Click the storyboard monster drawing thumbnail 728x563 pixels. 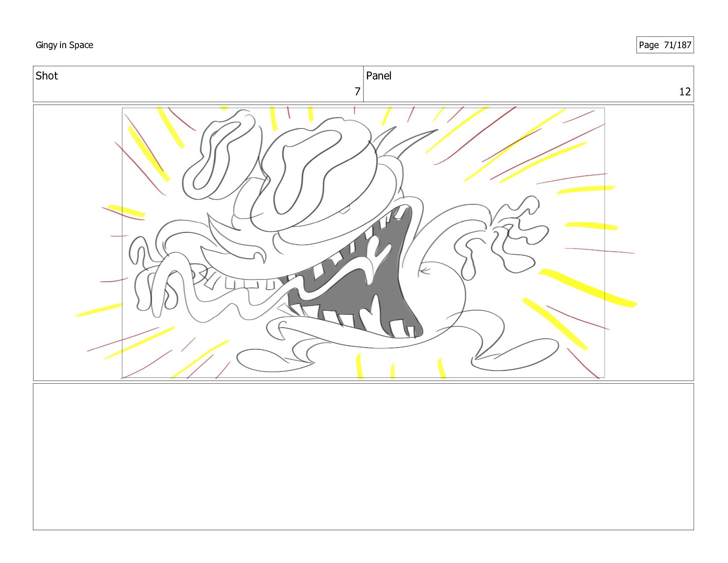363,243
